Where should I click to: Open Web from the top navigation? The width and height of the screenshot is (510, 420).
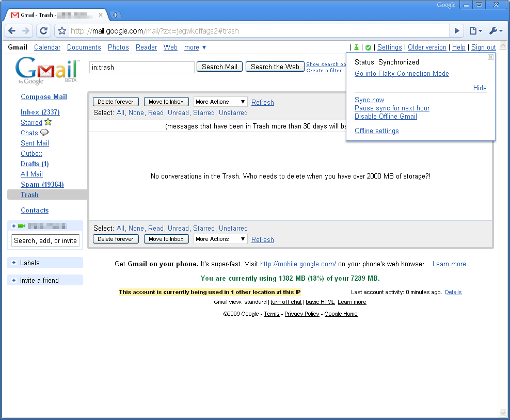point(170,47)
